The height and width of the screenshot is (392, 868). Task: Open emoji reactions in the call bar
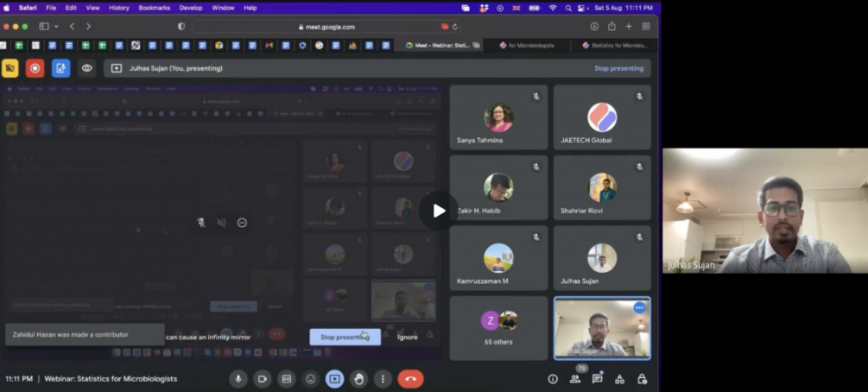pyautogui.click(x=311, y=379)
